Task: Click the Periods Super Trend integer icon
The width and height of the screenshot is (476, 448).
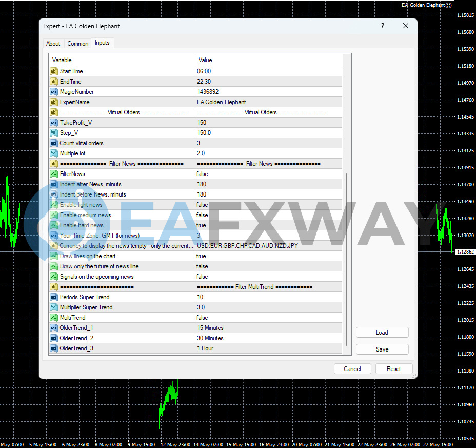Action: pyautogui.click(x=53, y=297)
